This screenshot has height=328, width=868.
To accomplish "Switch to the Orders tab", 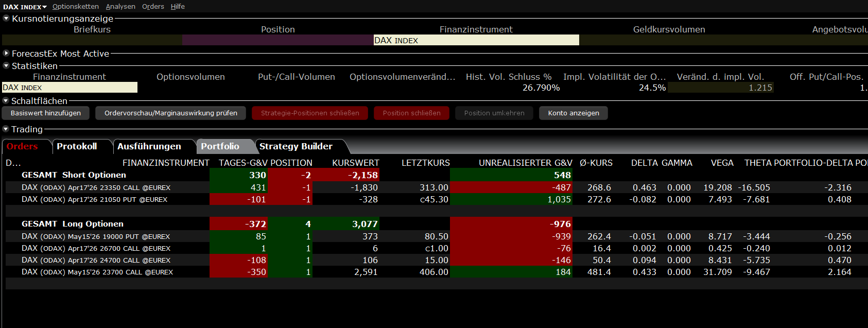I will (22, 147).
